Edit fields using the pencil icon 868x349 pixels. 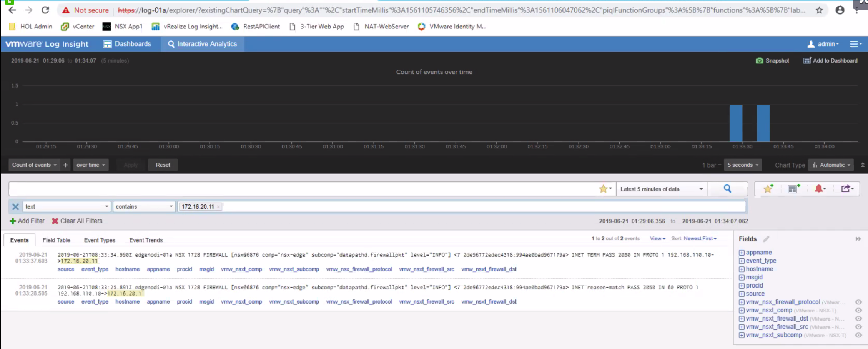tap(766, 239)
